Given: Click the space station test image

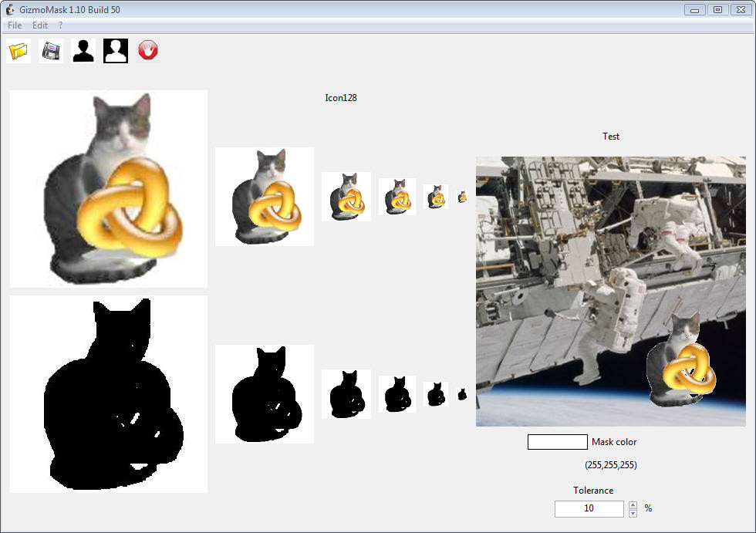Looking at the screenshot, I should [x=611, y=292].
